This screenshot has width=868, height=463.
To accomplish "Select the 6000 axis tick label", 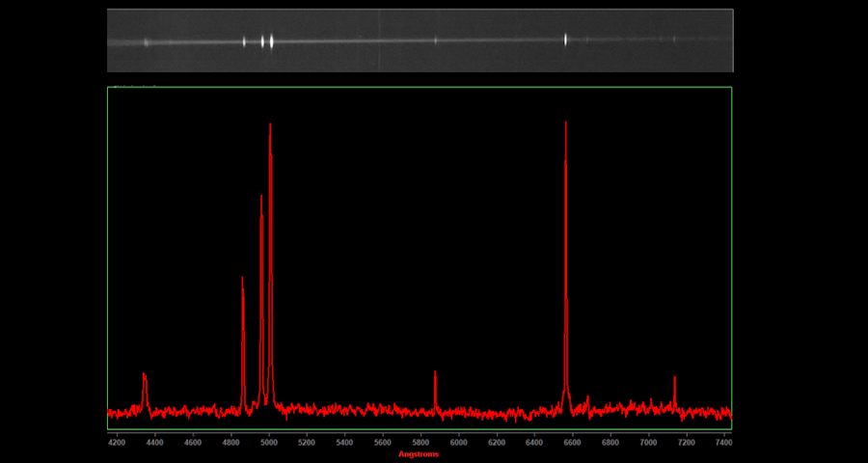I will coord(458,443).
